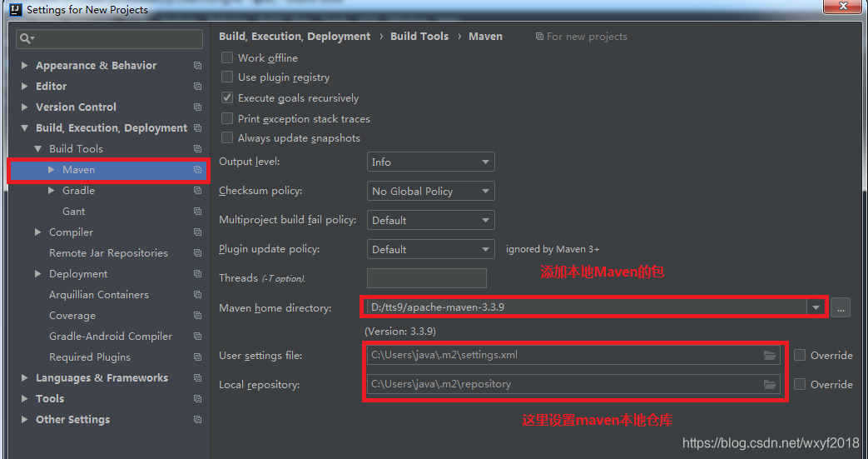The image size is (868, 459).
Task: Open the Output level dropdown
Action: pyautogui.click(x=431, y=162)
